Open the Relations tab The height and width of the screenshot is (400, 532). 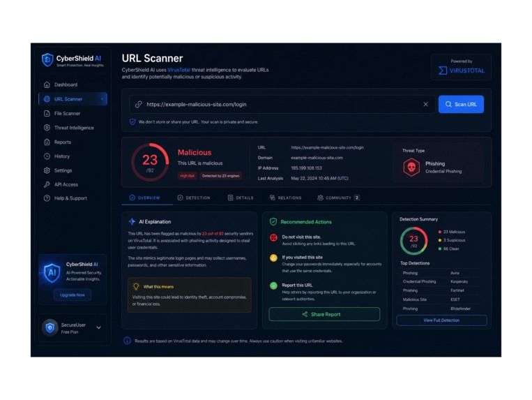pyautogui.click(x=285, y=198)
